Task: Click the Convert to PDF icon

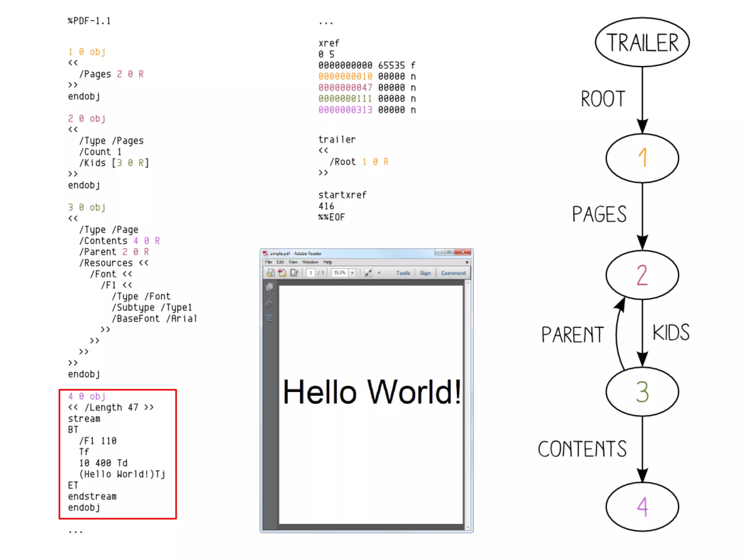Action: coord(282,273)
